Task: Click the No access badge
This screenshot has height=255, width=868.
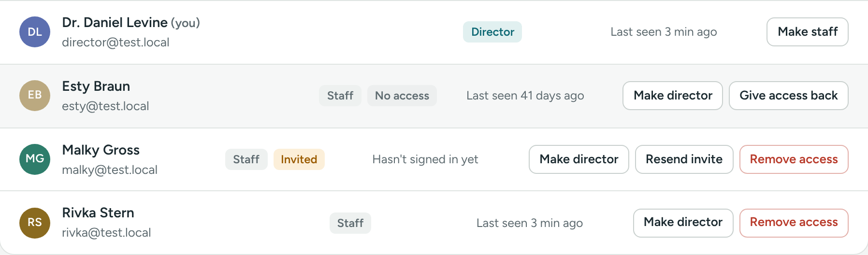Action: (x=402, y=96)
